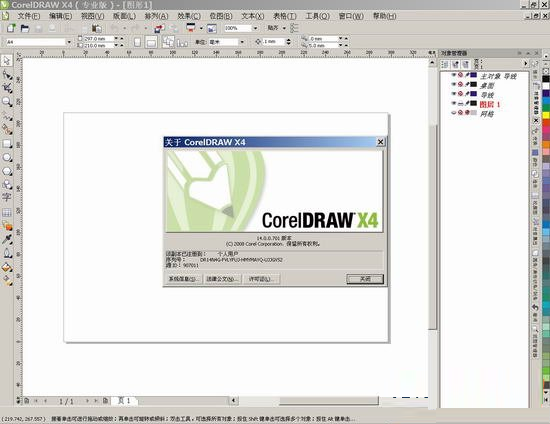550x424 pixels.
Task: Click the New document icon
Action: pyautogui.click(x=11, y=28)
